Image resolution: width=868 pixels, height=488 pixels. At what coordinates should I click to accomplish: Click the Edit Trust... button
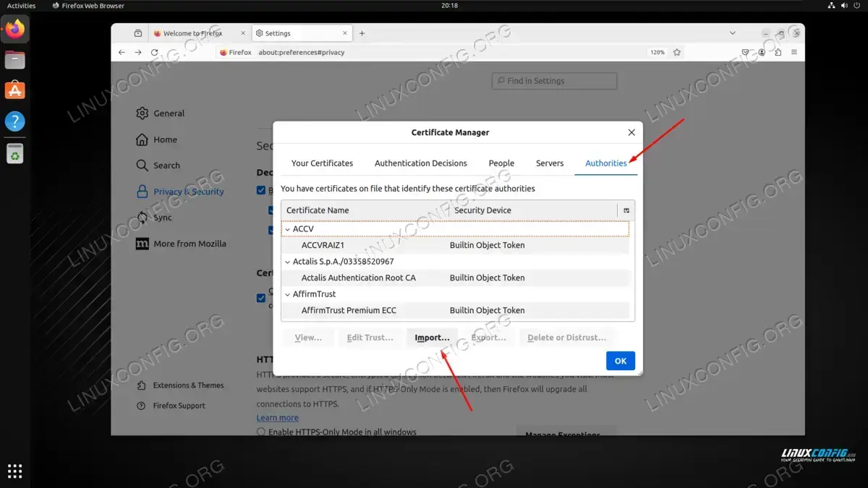tap(370, 338)
